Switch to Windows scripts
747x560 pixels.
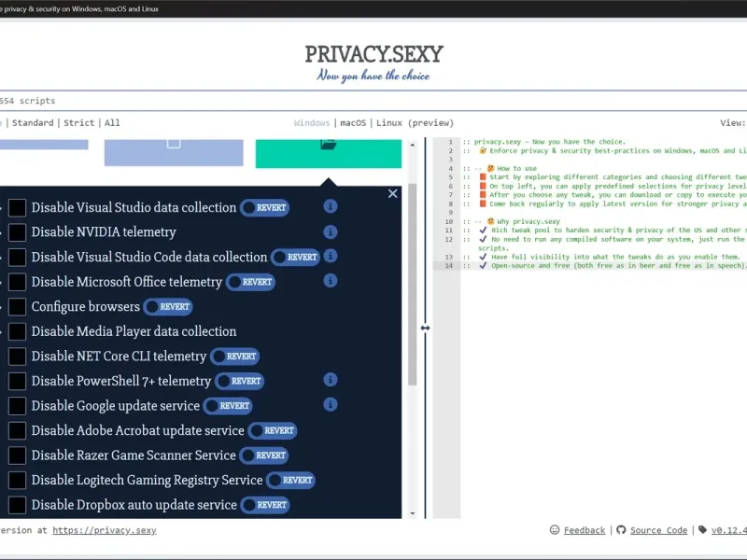pos(312,123)
